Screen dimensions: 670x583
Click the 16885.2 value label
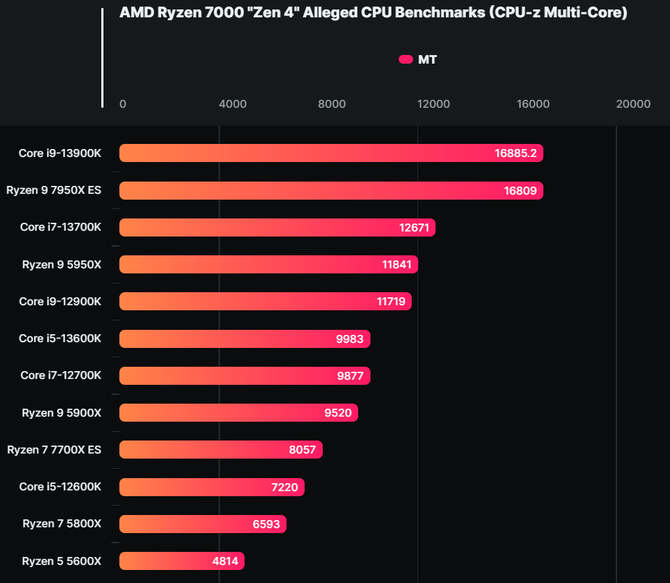516,153
